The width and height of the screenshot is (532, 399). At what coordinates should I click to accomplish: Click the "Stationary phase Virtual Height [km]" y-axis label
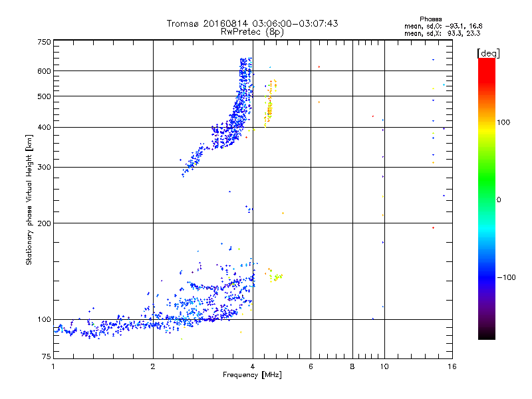tap(29, 199)
